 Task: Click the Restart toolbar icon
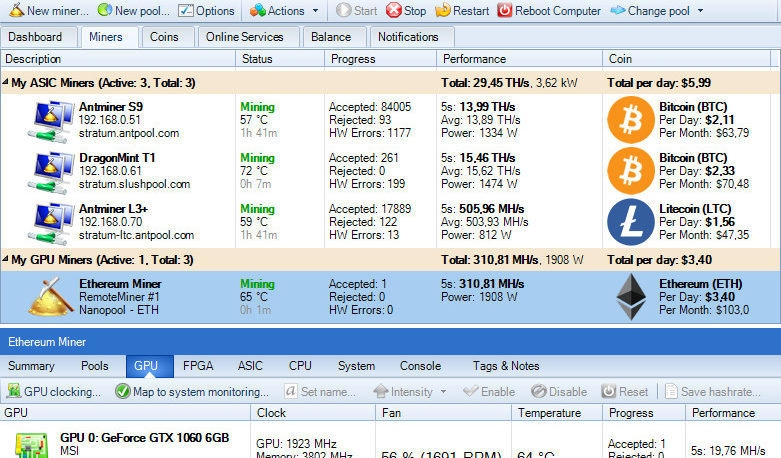tap(442, 10)
